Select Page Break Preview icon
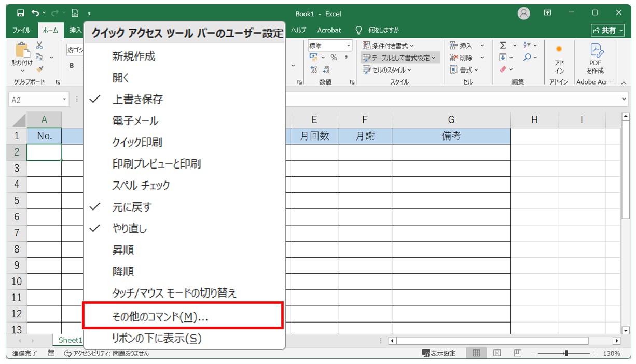Image resolution: width=636 pixels, height=364 pixels. 517,353
